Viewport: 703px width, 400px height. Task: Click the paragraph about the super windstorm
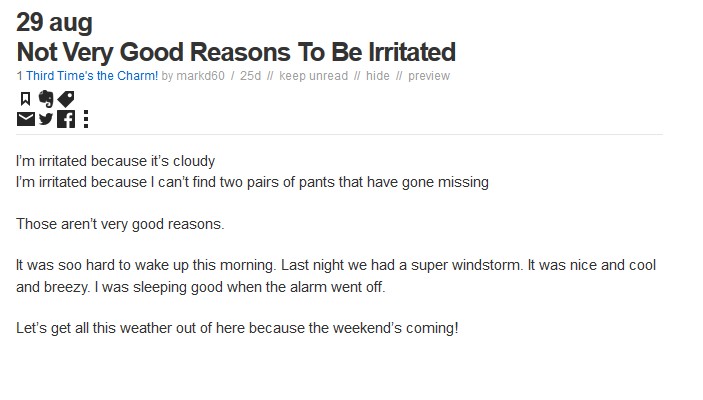(336, 276)
